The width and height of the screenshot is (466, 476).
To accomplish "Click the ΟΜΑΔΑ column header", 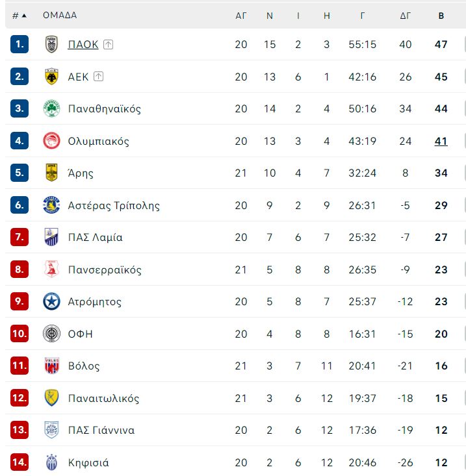I will point(60,15).
